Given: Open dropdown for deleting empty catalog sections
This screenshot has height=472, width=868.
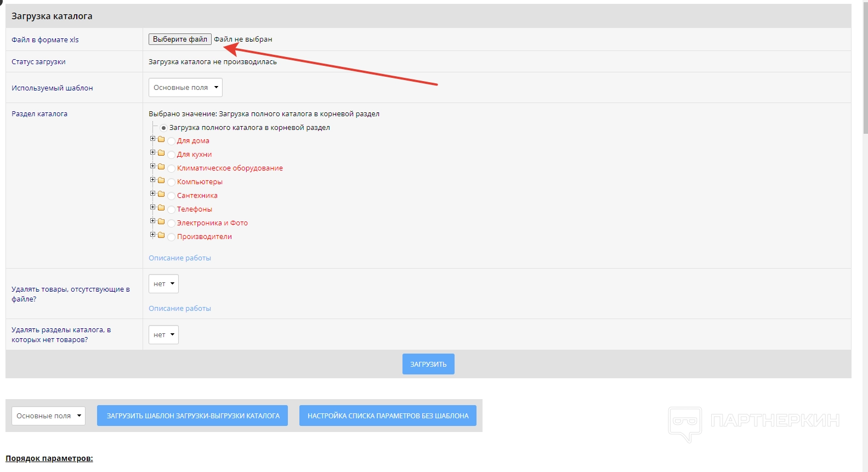Looking at the screenshot, I should pyautogui.click(x=163, y=335).
